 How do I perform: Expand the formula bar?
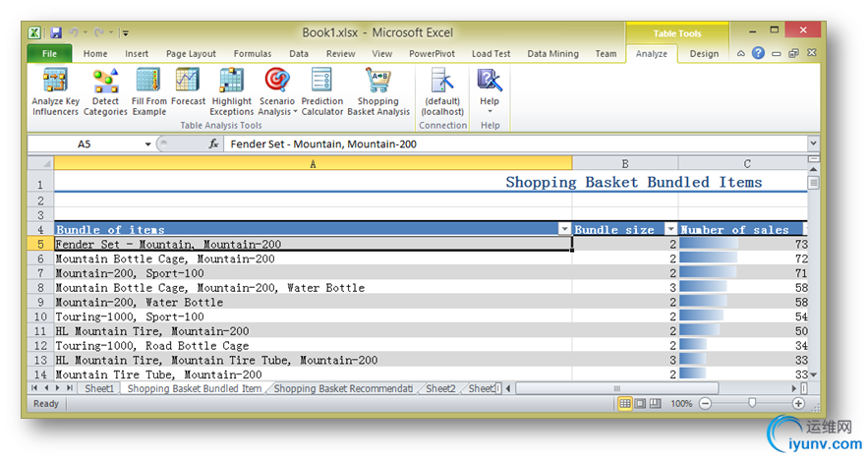click(813, 144)
